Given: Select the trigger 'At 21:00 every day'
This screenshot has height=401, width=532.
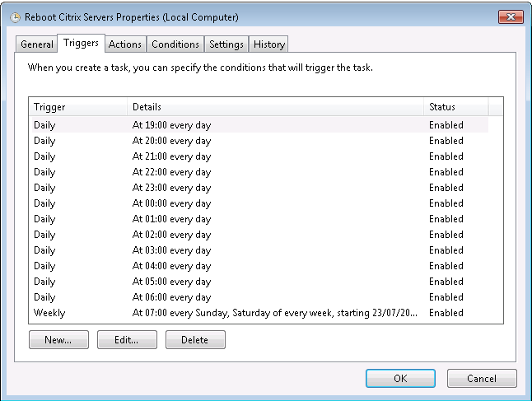Looking at the screenshot, I should click(259, 156).
